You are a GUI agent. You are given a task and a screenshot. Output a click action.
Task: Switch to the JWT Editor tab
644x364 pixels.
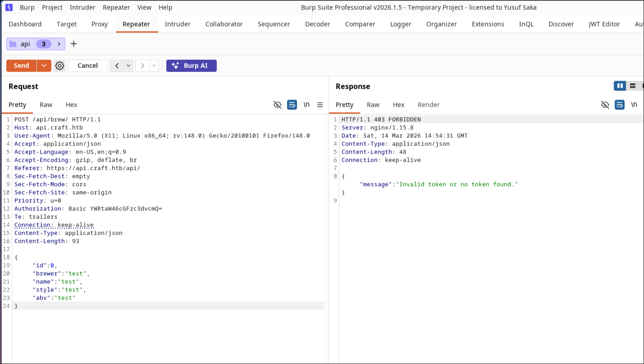(x=604, y=24)
